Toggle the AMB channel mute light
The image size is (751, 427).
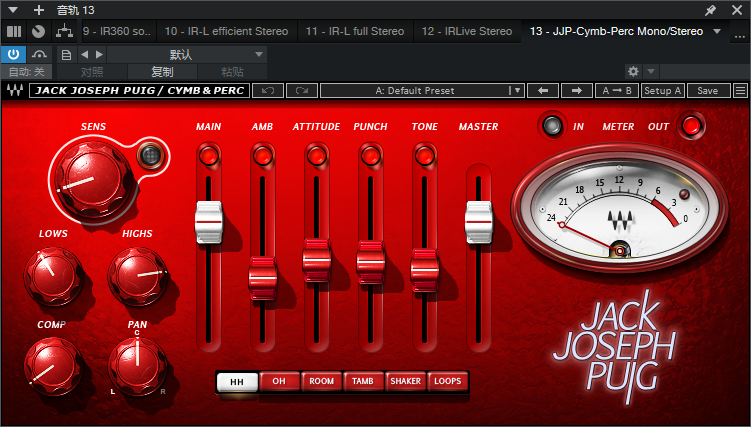[262, 156]
